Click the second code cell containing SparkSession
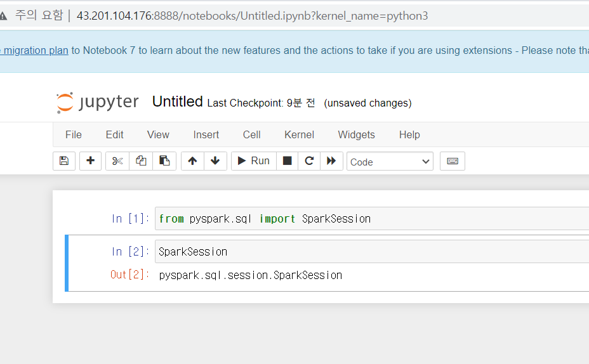The height and width of the screenshot is (364, 589). click(x=372, y=251)
